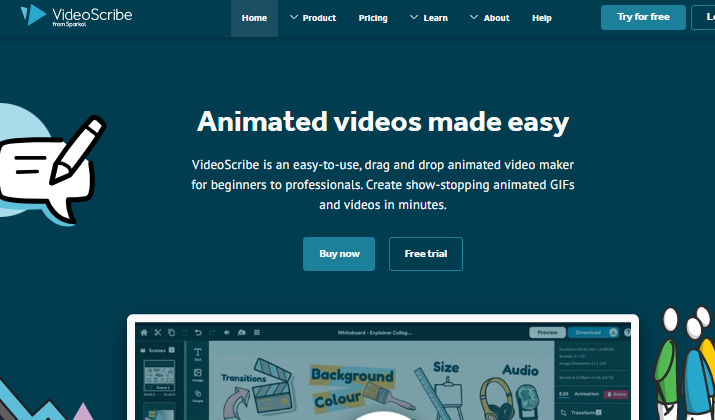715x420 pixels.
Task: Expand the Learn menu chevron
Action: (x=414, y=17)
